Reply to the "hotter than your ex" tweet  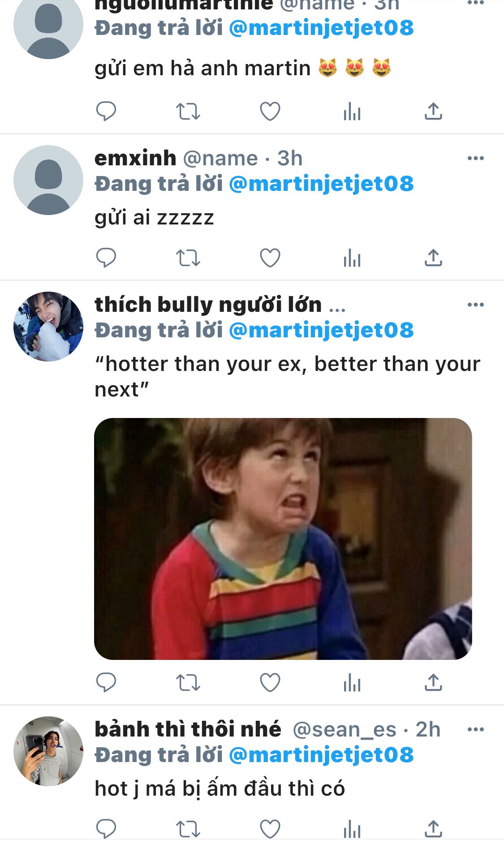pyautogui.click(x=106, y=682)
